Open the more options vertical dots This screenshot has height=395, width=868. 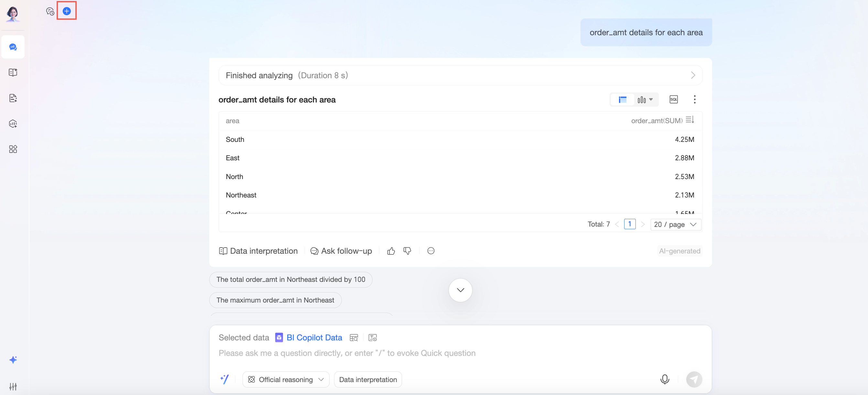(694, 99)
